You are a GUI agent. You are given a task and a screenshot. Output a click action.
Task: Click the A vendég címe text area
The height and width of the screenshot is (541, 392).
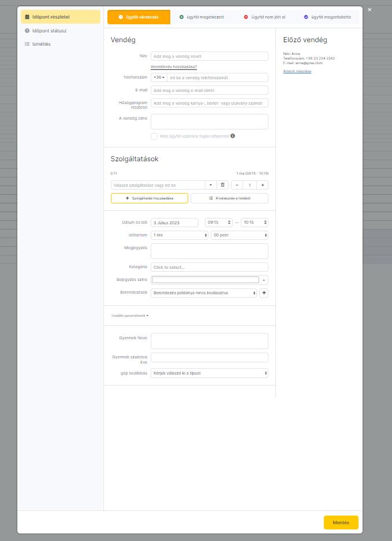coord(210,122)
